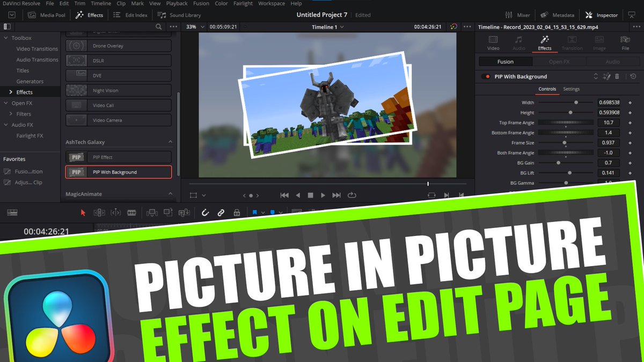Click the timeline view options icon
The height and width of the screenshot is (362, 644).
click(12, 212)
